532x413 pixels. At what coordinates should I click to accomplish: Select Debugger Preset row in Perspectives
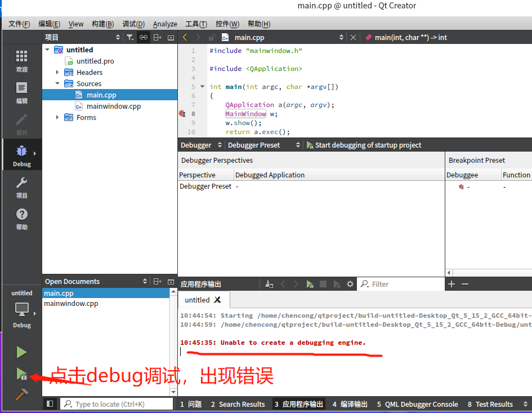tap(311, 186)
